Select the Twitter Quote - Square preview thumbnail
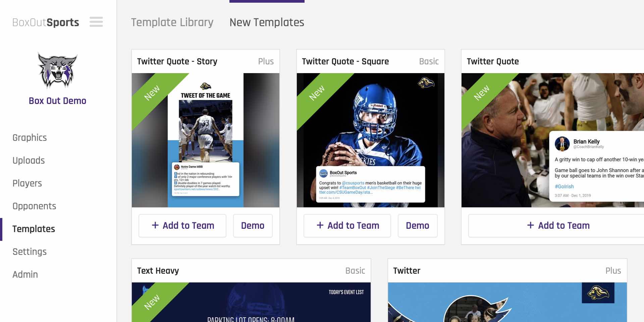This screenshot has width=644, height=322. click(x=371, y=140)
